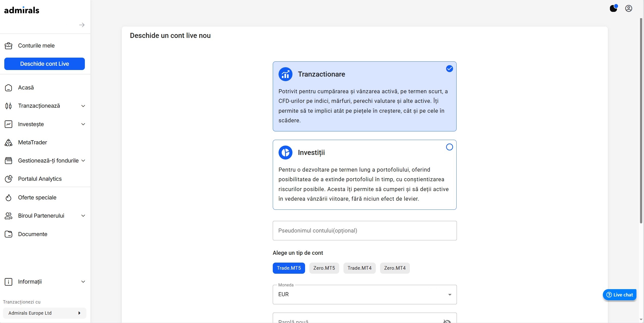Toggle password visibility eye icon

click(447, 321)
